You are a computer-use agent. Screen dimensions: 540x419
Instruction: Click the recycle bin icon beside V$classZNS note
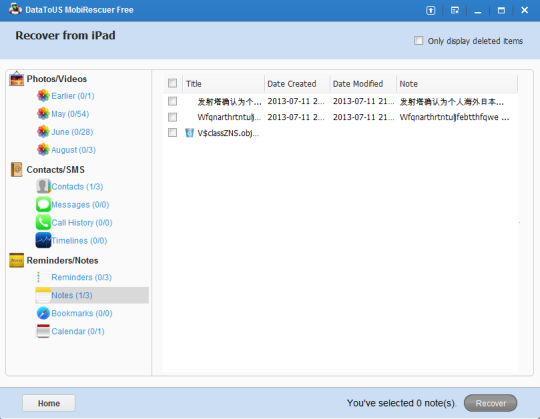(x=189, y=133)
